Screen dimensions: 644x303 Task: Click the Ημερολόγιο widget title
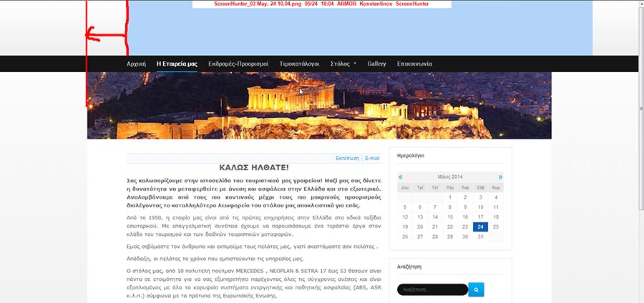click(411, 156)
